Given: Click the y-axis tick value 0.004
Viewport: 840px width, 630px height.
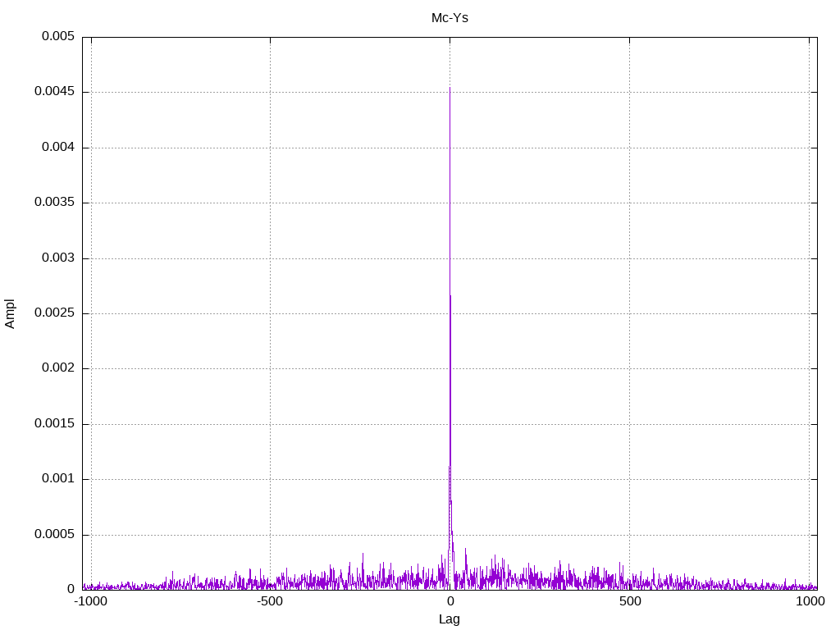Looking at the screenshot, I should (58, 147).
